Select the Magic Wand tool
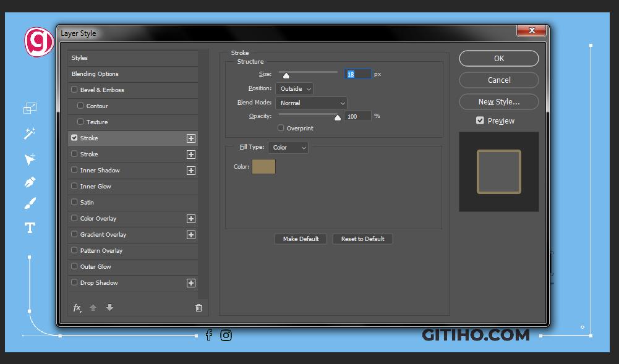 (29, 133)
